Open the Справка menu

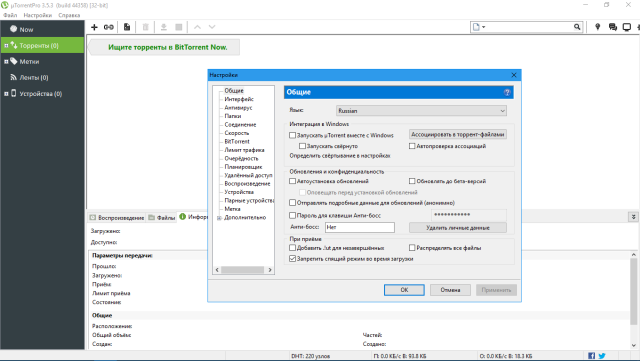point(69,15)
